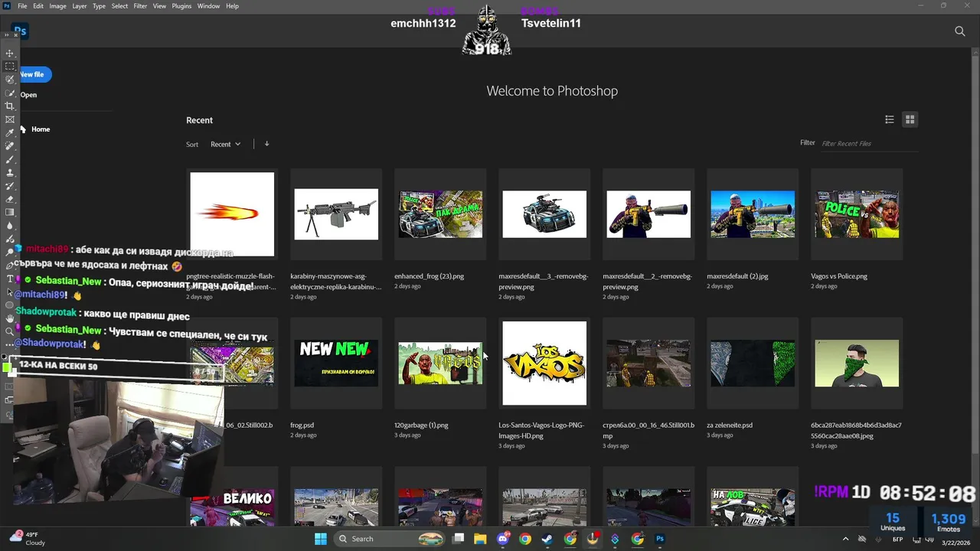Screen dimensions: 980x551
Task: Click the weather widget showing 49°F Cloudy
Action: coord(28,539)
